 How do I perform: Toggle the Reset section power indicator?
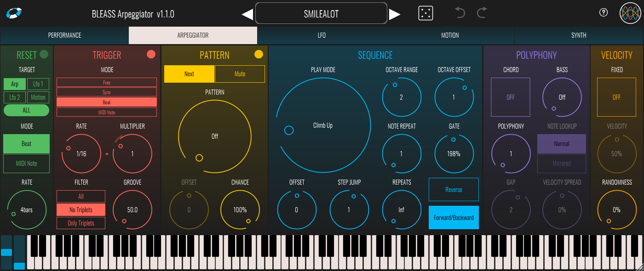44,55
